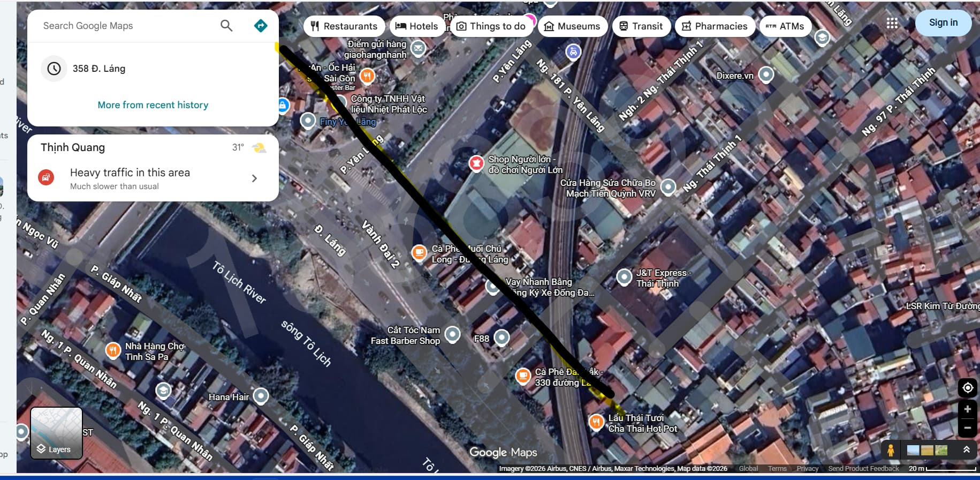
Task: Click the blue parking pin near Museums chip
Action: [x=573, y=52]
